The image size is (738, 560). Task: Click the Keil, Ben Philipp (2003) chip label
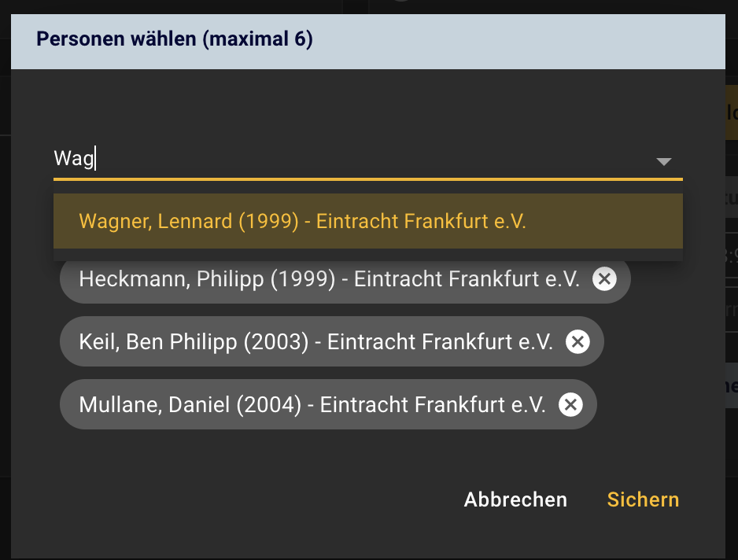pyautogui.click(x=315, y=342)
